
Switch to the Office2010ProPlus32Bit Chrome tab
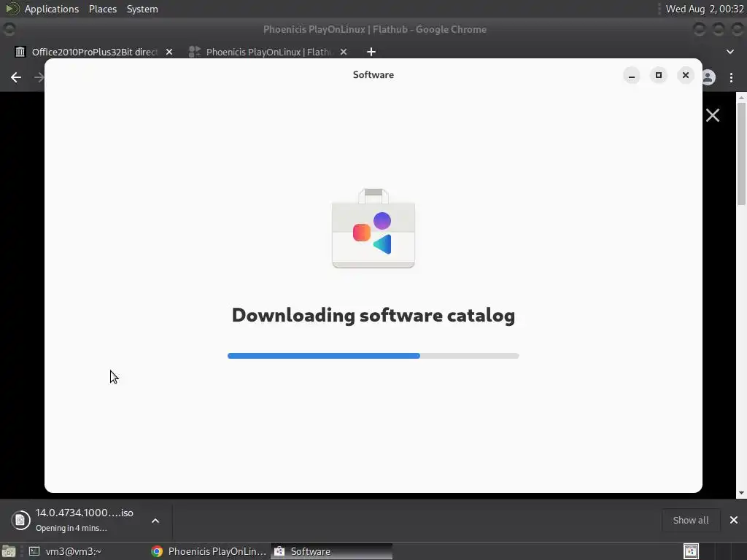(x=94, y=52)
